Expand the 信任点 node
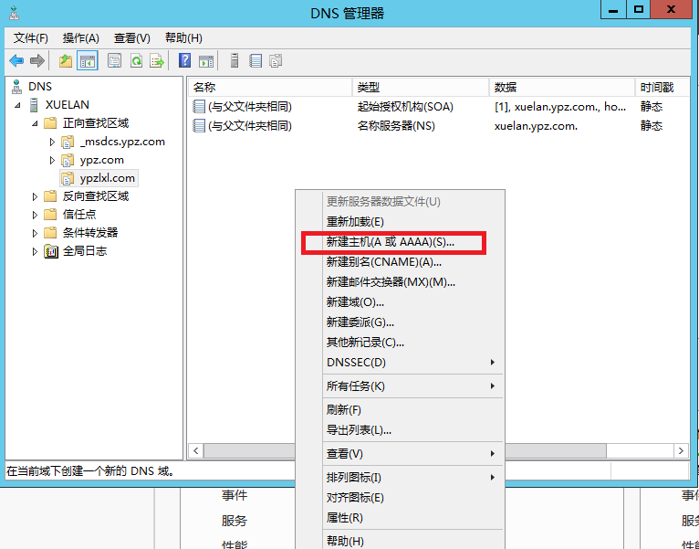The width and height of the screenshot is (699, 549). pyautogui.click(x=35, y=215)
